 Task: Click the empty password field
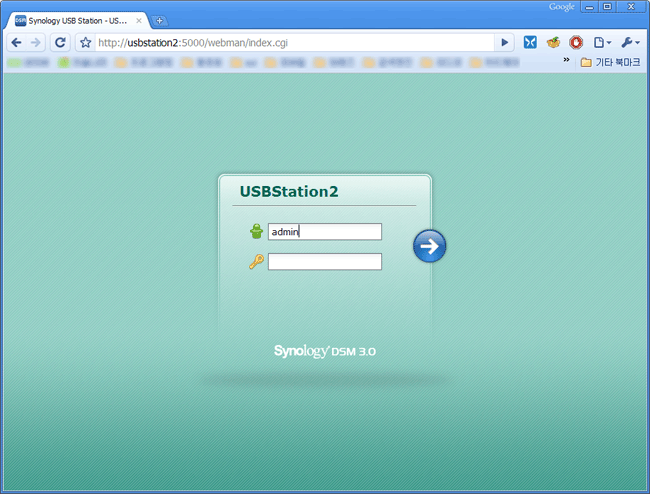click(x=325, y=262)
